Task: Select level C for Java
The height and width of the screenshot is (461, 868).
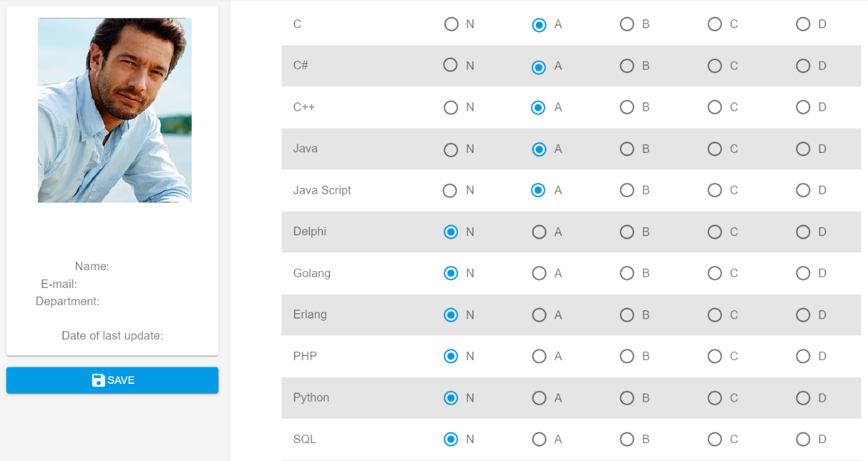Action: (x=715, y=148)
